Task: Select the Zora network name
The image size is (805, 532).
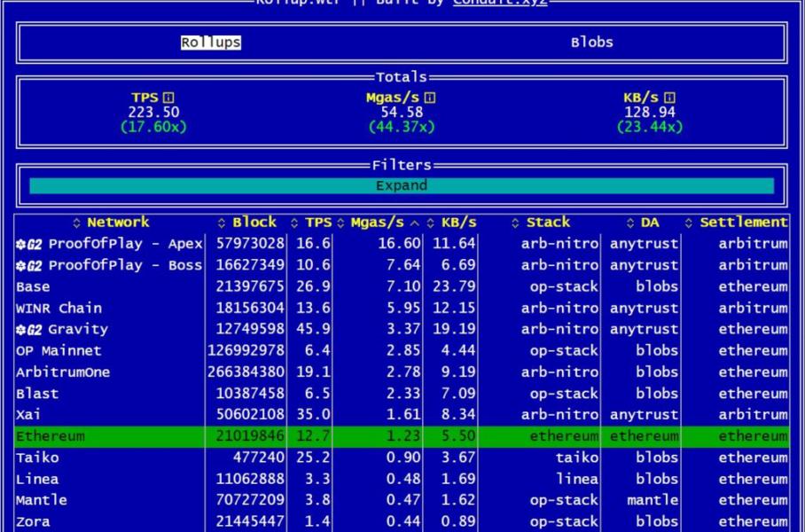Action: point(33,522)
